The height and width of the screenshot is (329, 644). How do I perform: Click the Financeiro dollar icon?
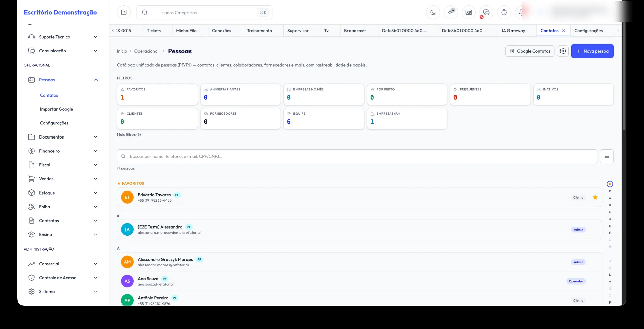pos(32,151)
